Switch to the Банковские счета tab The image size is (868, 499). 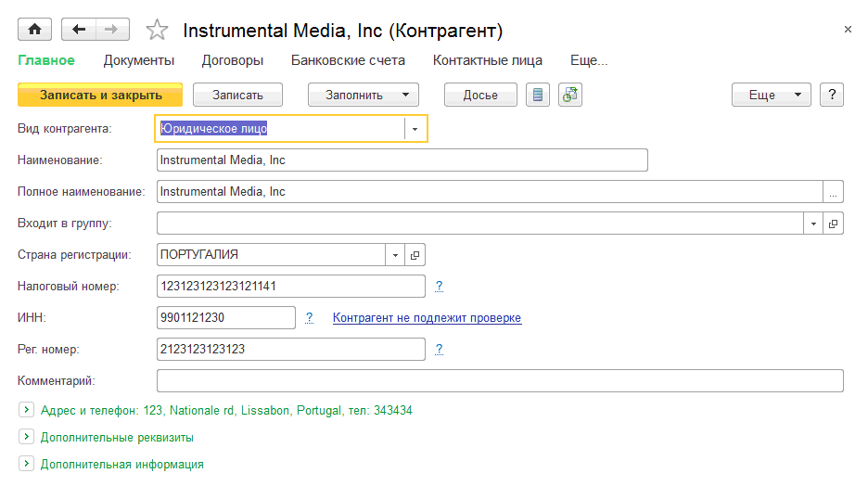coord(348,60)
